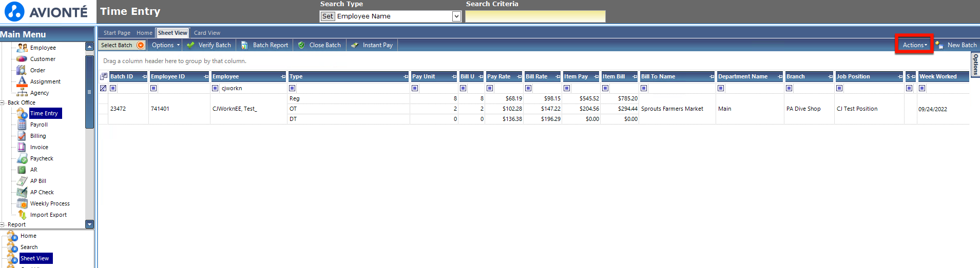Open the Search Type dropdown
This screenshot has width=980, height=268.
click(x=456, y=16)
